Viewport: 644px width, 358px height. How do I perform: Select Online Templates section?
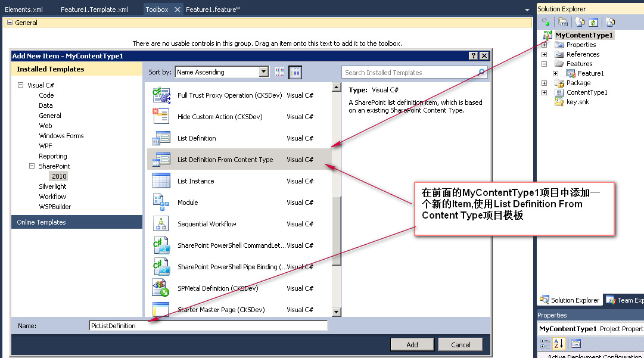(x=77, y=222)
